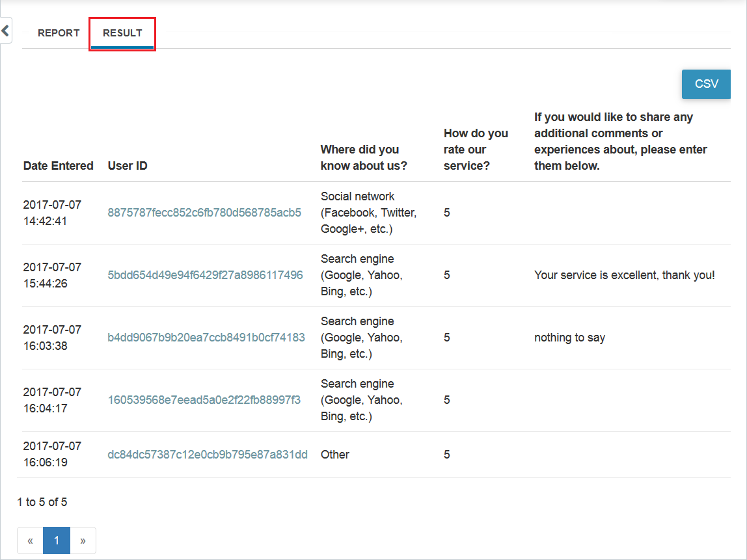The image size is (747, 560).
Task: Click the '1 to 5 of 5' count text
Action: point(42,502)
